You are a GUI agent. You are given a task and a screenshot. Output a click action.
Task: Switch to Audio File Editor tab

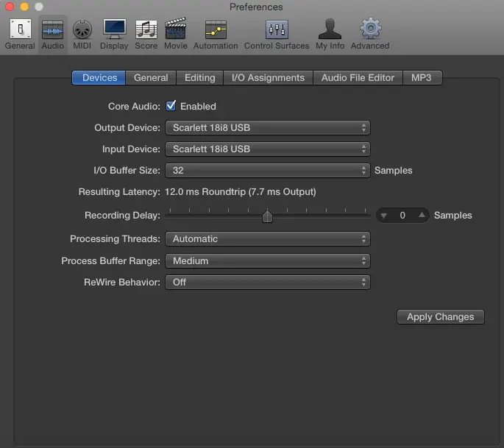pyautogui.click(x=358, y=78)
